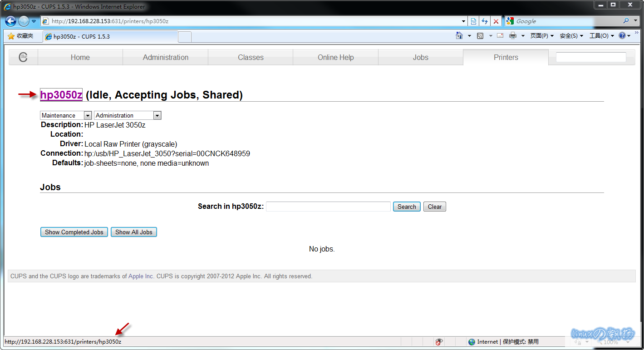Expand the Help icon dropdown arrow
Viewport: 644px width, 350px height.
click(x=629, y=36)
